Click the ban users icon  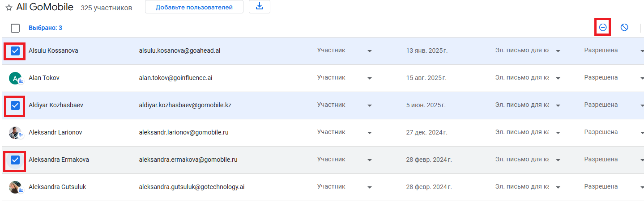pos(624,28)
